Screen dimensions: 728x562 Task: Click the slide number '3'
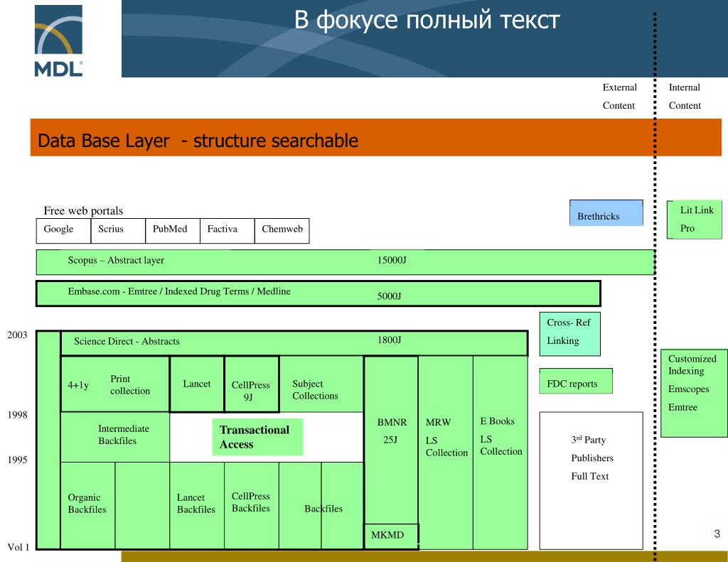[717, 534]
